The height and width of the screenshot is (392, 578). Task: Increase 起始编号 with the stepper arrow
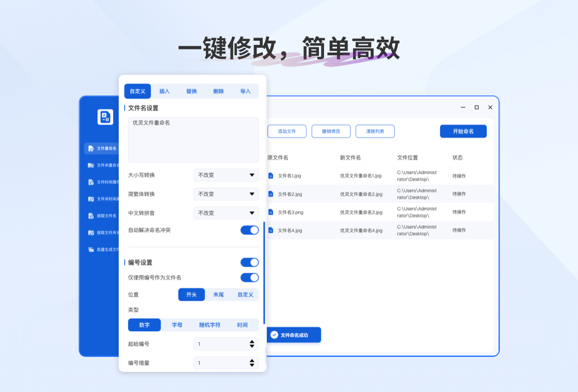[x=252, y=341]
